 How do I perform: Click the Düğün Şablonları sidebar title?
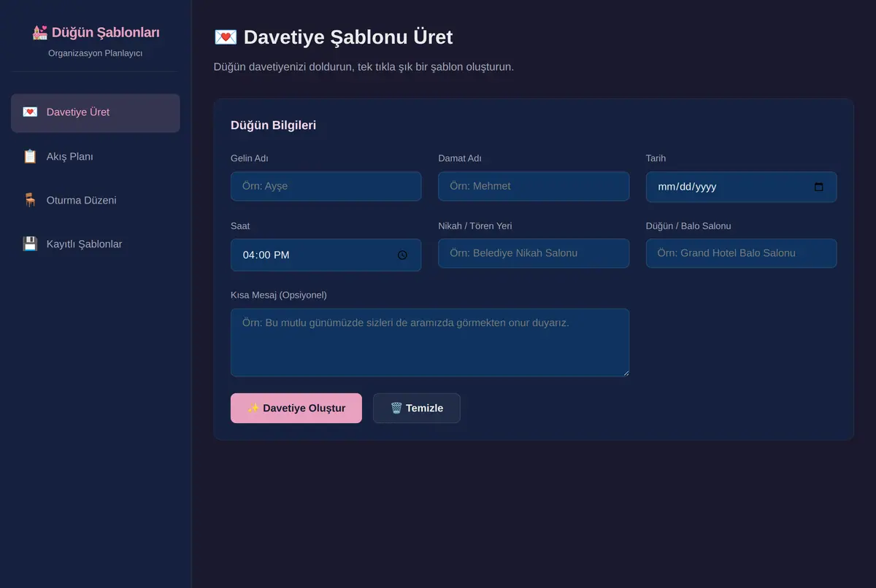click(x=96, y=32)
